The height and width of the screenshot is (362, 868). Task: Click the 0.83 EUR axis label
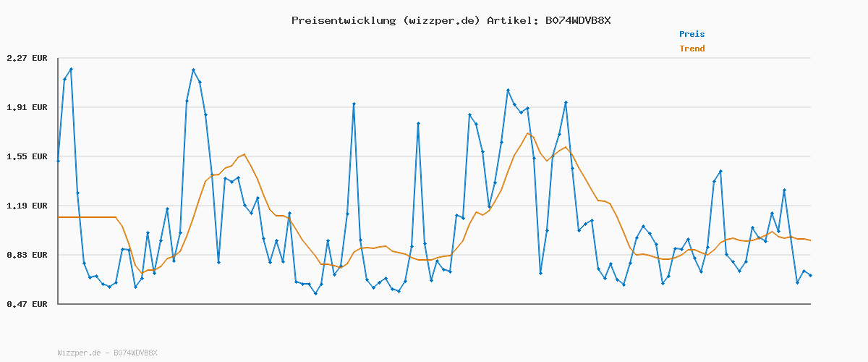pos(26,255)
